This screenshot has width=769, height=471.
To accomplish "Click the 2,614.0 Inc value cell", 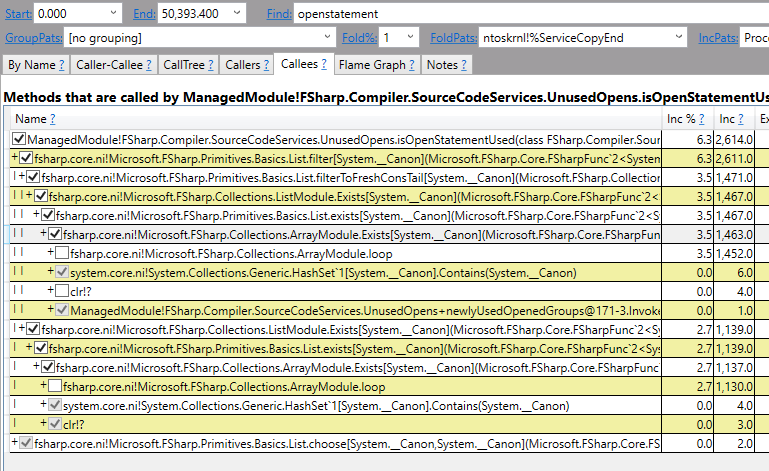I will pos(734,140).
